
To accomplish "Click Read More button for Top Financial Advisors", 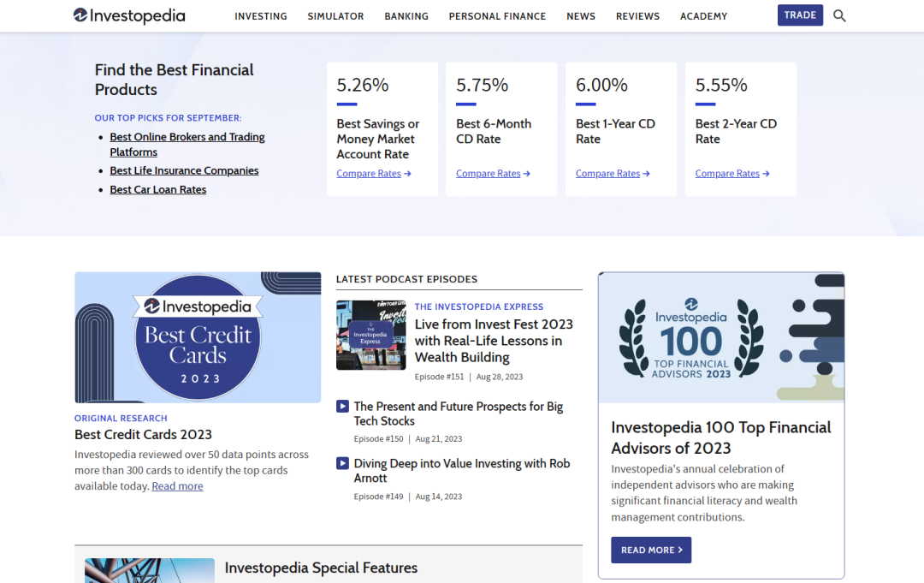I will coord(651,550).
